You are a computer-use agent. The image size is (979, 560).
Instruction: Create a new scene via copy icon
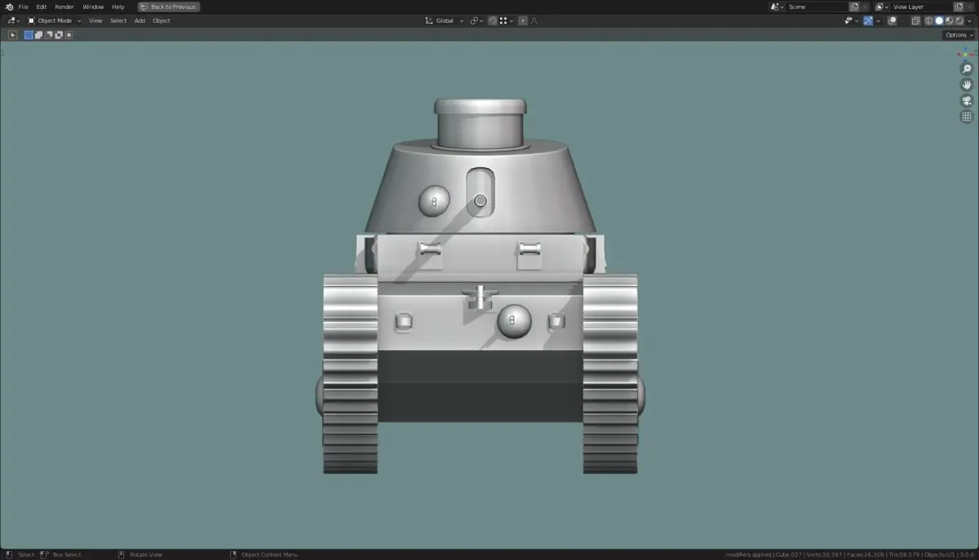(854, 7)
